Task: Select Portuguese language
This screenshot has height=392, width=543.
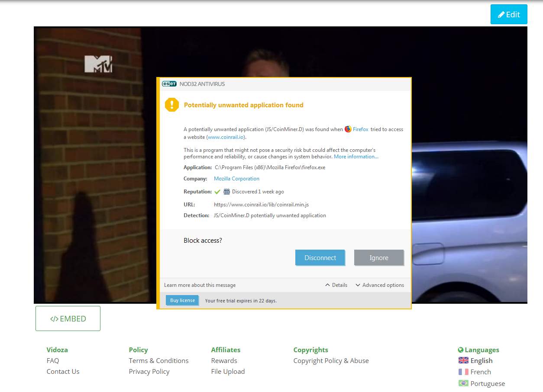Action: point(488,383)
